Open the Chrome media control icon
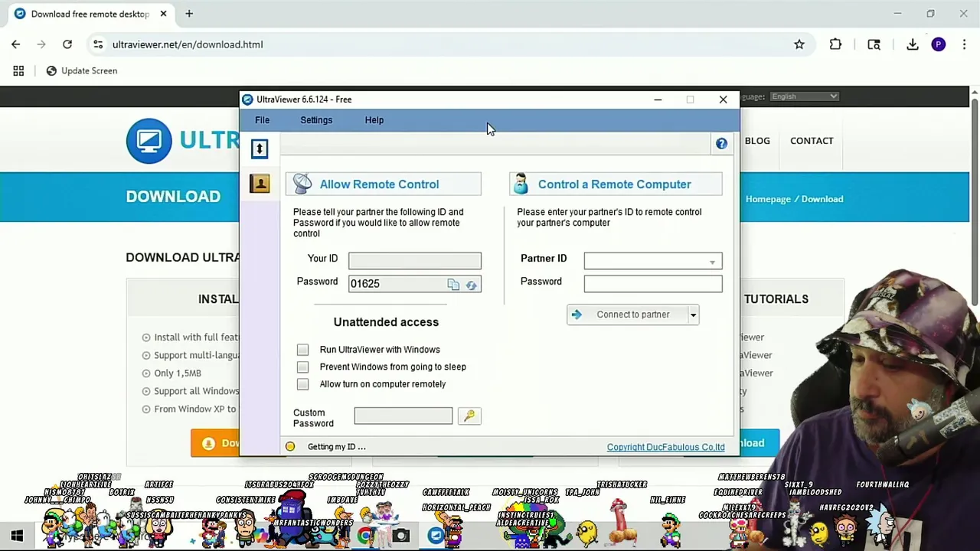This screenshot has height=551, width=980. click(x=874, y=44)
